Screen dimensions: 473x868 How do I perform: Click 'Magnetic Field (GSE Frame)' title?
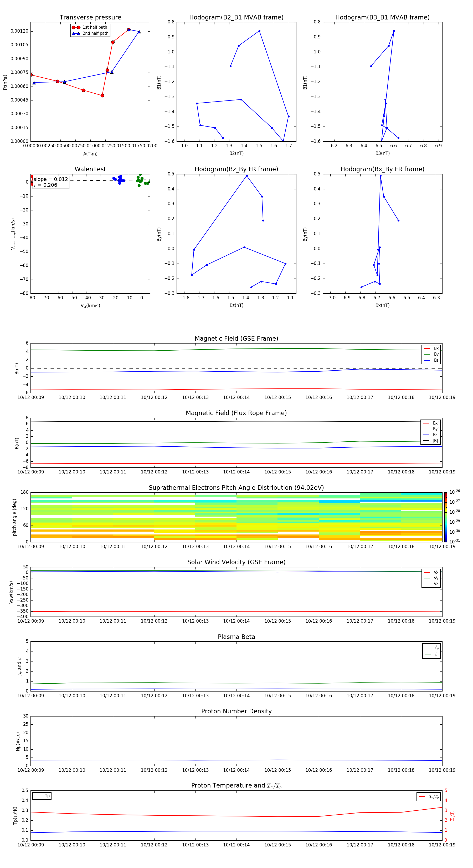236,339
